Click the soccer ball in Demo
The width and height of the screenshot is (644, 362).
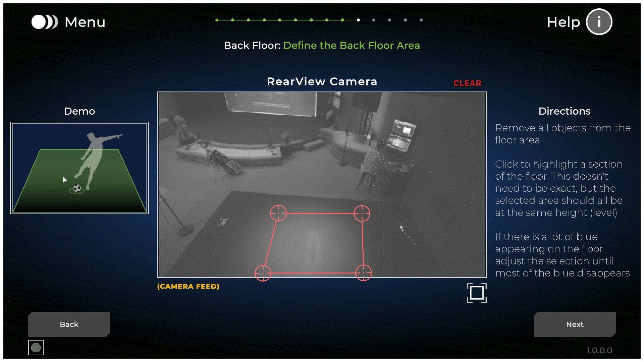[x=77, y=188]
